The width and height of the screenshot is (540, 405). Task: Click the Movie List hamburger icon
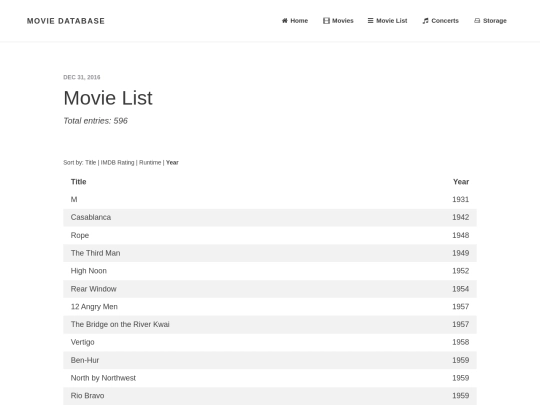point(370,21)
